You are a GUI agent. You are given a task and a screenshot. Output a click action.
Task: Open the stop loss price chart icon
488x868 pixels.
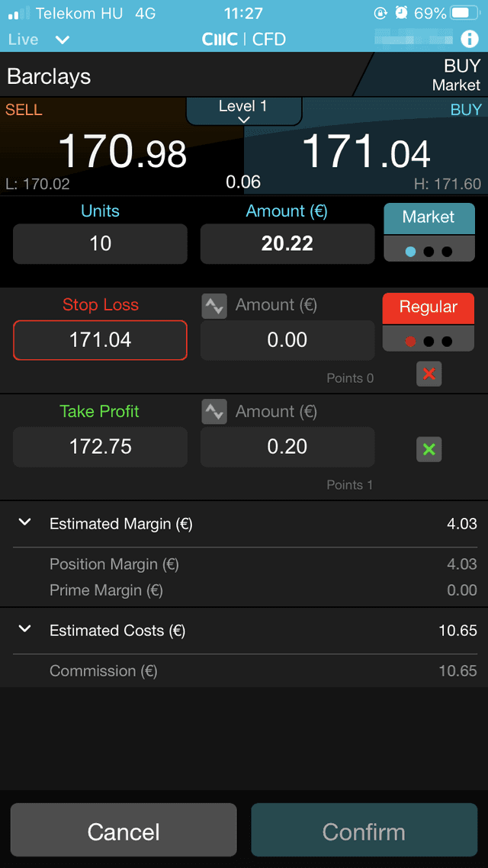coord(214,304)
